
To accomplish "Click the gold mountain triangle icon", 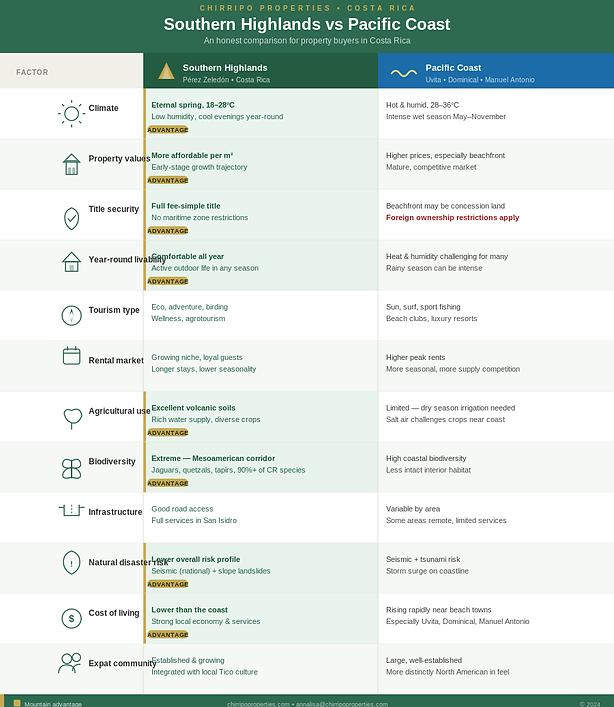I will [166, 71].
